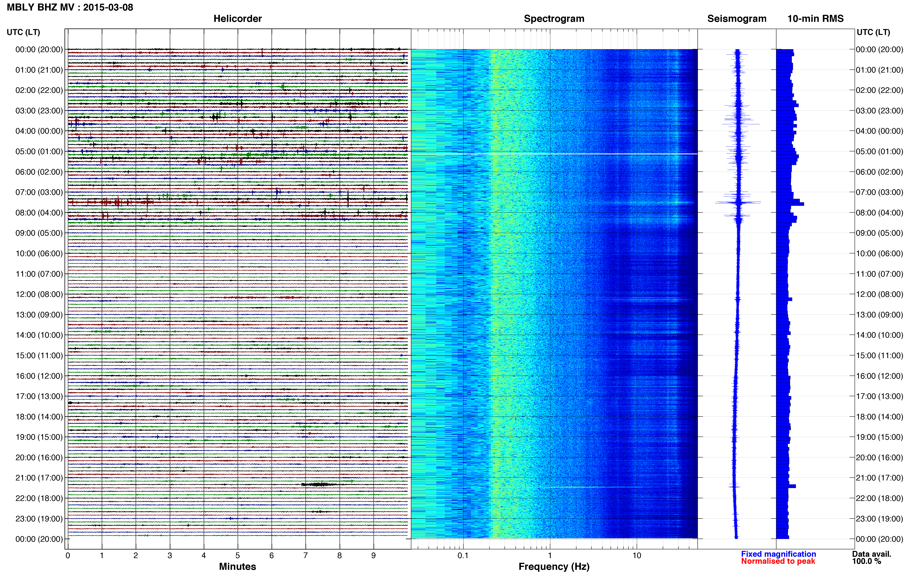Click the 'Minutes' x-axis label
Screen dimensions: 924x578
(x=238, y=566)
